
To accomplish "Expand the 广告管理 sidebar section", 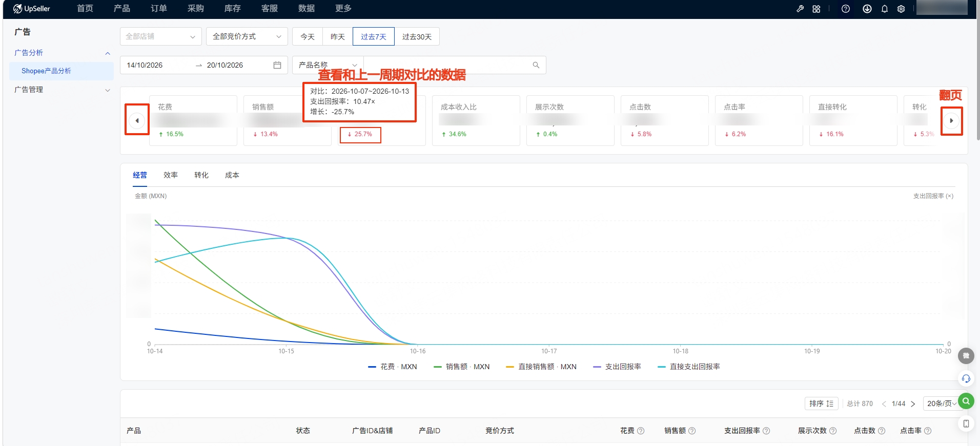I will tap(62, 90).
